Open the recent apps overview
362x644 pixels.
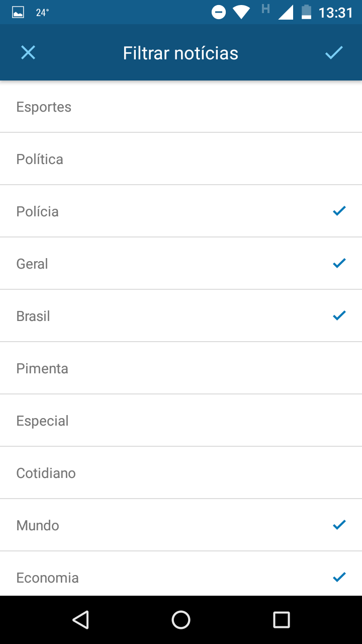[281, 620]
